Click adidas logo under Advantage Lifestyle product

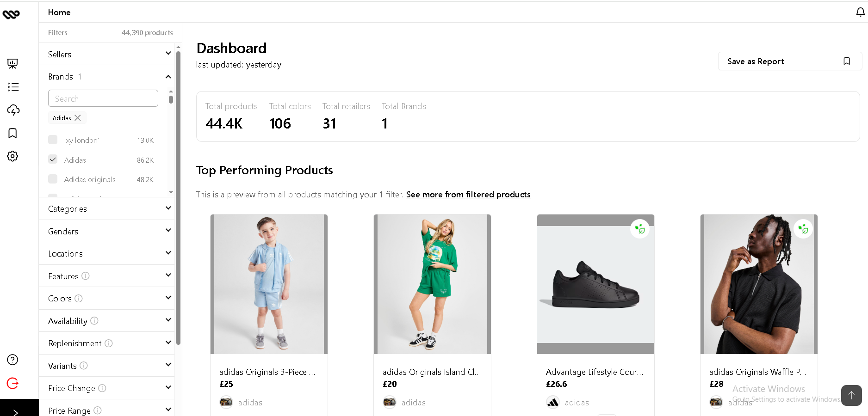(553, 403)
